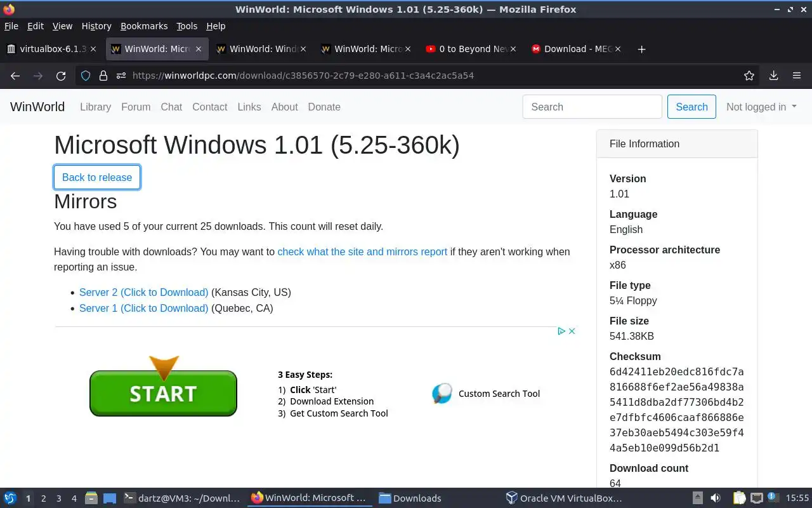Open the tracking protection shield icon
Viewport: 812px width, 508px height.
click(86, 76)
